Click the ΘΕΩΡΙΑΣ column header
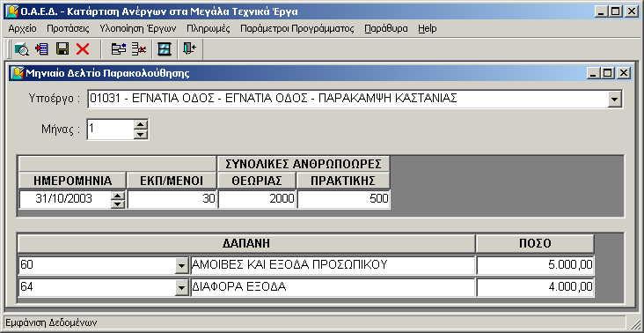The height and width of the screenshot is (333, 644). pos(257,181)
